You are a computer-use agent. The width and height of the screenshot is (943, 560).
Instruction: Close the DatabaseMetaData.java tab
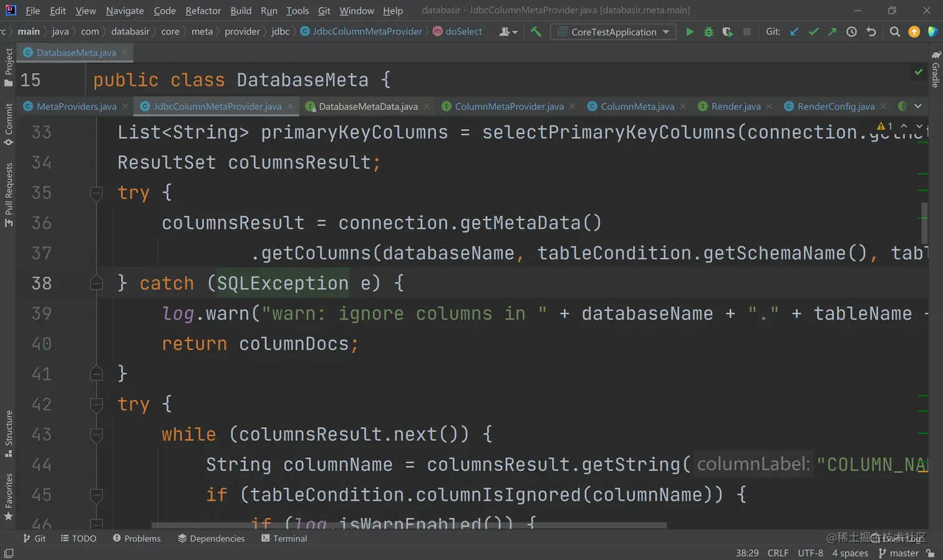coord(427,106)
